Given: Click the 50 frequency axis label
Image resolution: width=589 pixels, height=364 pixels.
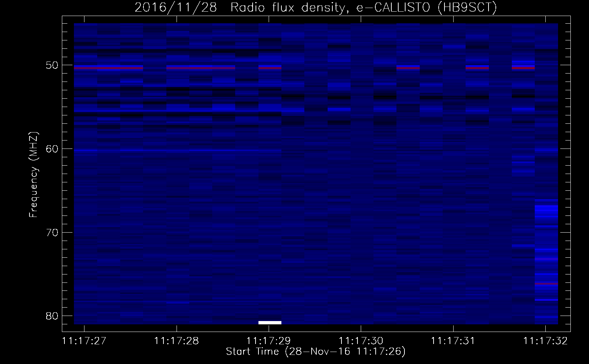Looking at the screenshot, I should 52,65.
